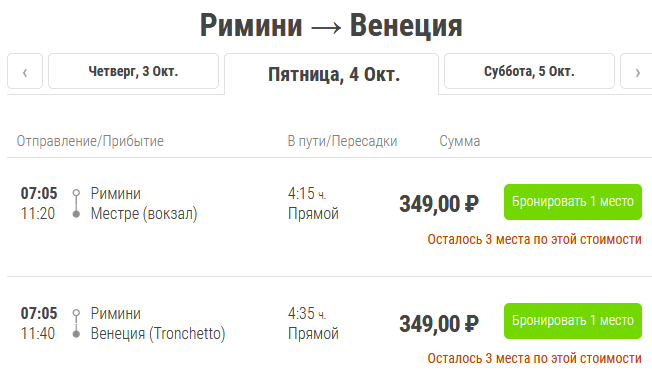Book 1 seat to Венеция (Tronchetto)
The height and width of the screenshot is (377, 652).
pos(573,320)
